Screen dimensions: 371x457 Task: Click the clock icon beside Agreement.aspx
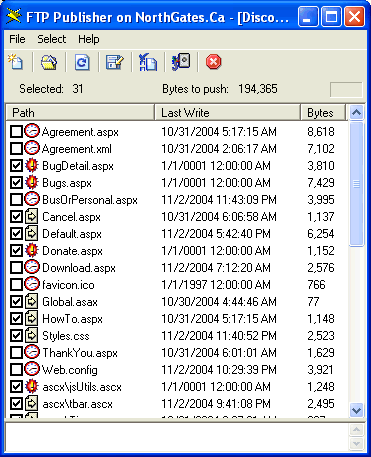[x=32, y=131]
